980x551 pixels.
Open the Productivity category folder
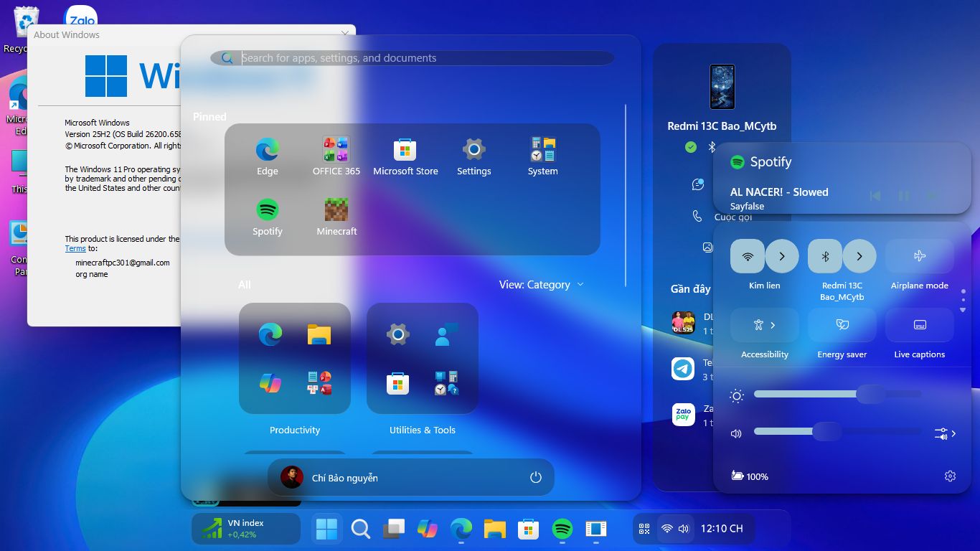pyautogui.click(x=295, y=358)
